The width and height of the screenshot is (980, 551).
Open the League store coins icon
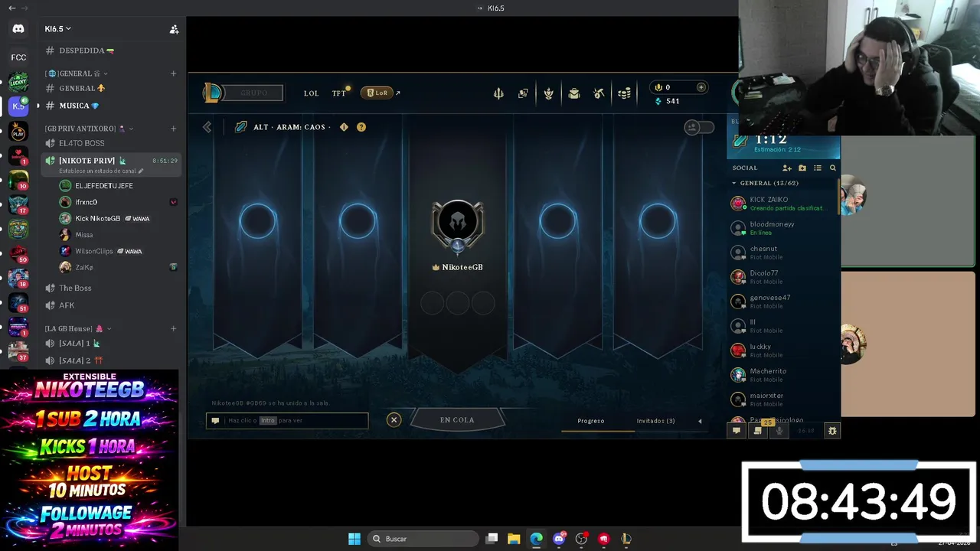(x=625, y=93)
